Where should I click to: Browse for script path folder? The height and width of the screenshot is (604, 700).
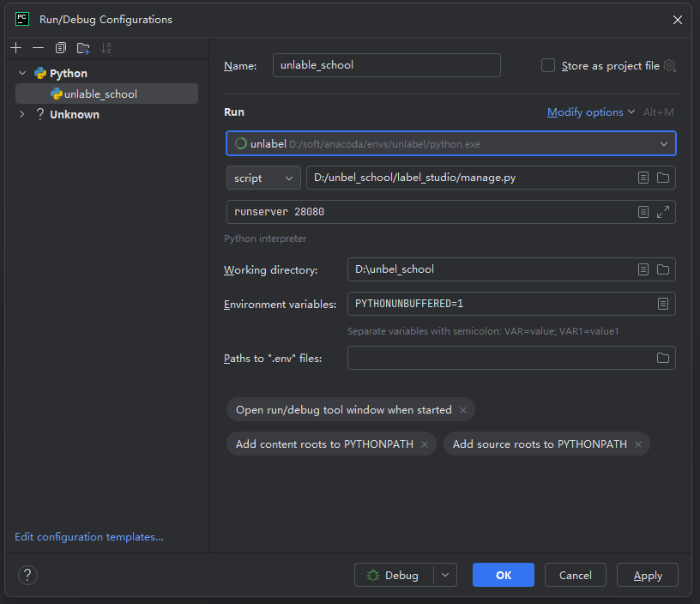tap(663, 178)
